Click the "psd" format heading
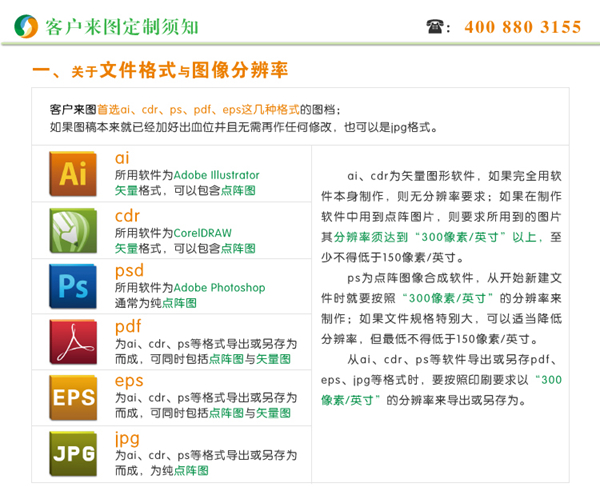Screen dimensions: 600x495 129,270
